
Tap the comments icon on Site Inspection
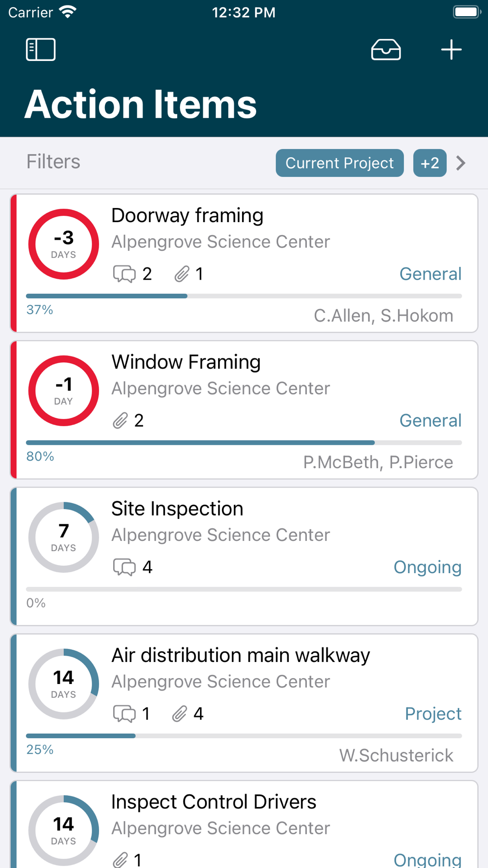(124, 567)
